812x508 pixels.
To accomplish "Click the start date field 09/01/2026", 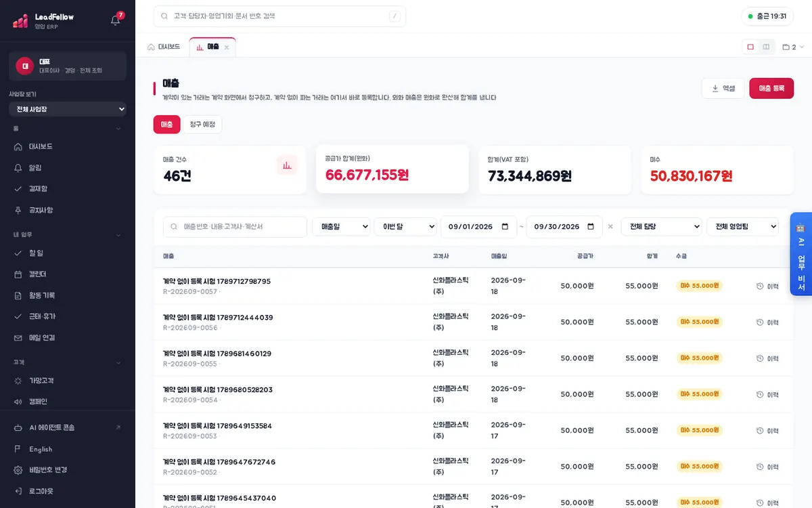I will (x=478, y=227).
